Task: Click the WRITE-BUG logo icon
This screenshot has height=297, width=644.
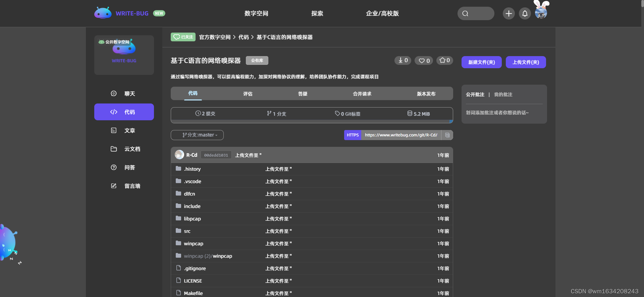Action: tap(103, 13)
